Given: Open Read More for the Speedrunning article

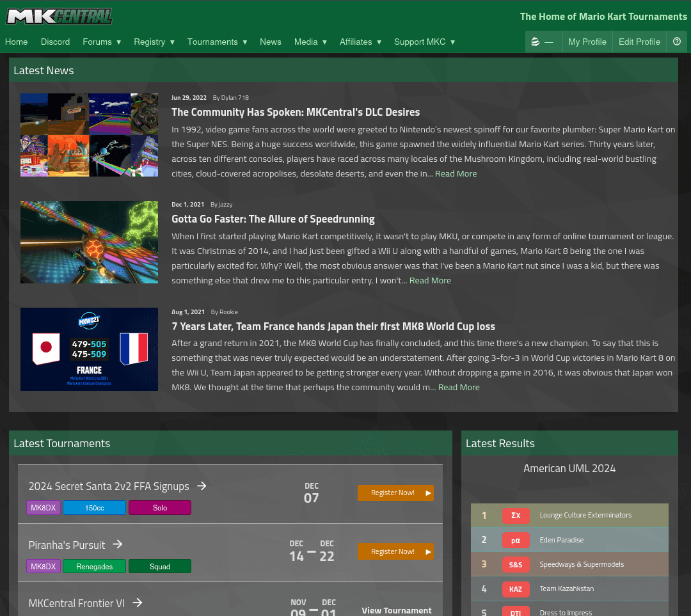Looking at the screenshot, I should tap(430, 281).
